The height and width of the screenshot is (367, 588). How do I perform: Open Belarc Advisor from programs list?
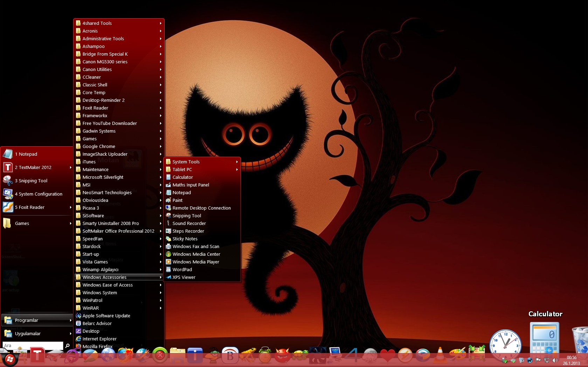[119, 323]
